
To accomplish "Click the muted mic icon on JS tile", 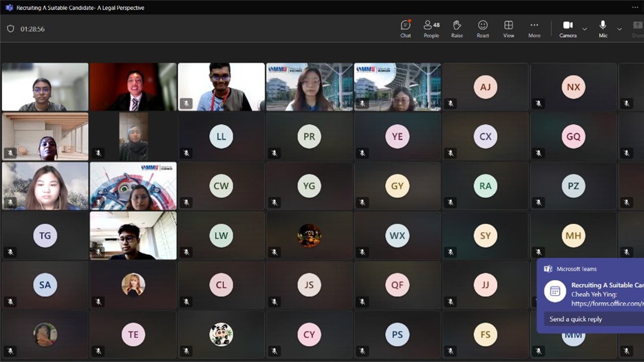I will (274, 301).
